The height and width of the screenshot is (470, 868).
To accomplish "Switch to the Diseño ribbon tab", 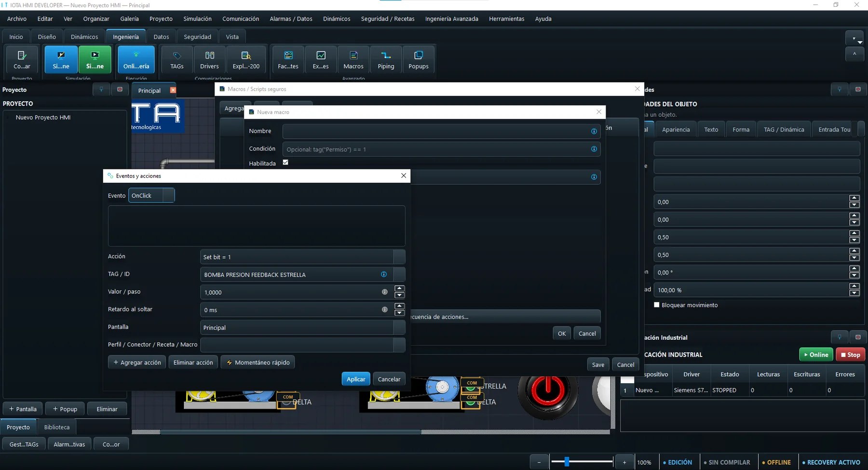I will (47, 37).
